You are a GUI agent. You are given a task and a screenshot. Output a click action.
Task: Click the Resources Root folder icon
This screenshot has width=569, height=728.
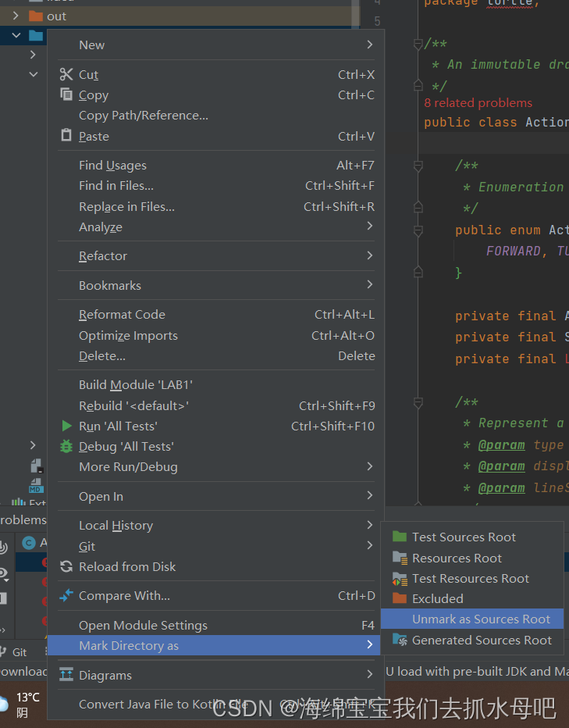[x=399, y=557]
